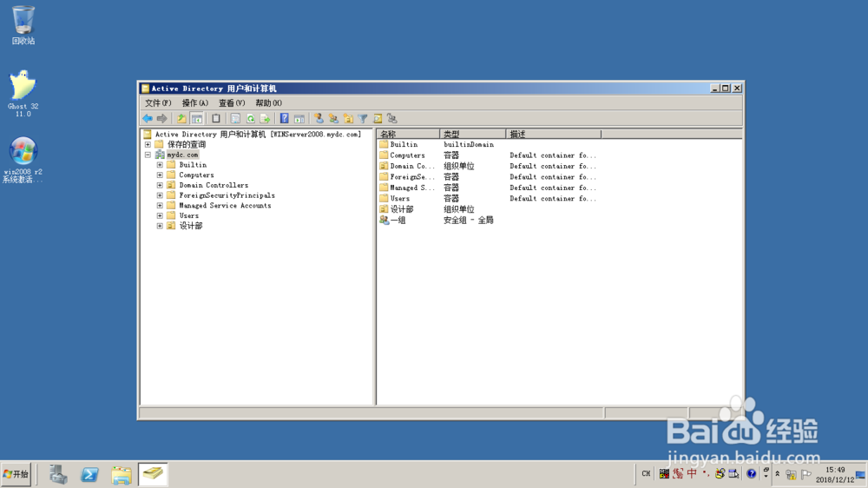Expand the Users tree node
Viewport: 868px width, 488px height.
(x=160, y=216)
